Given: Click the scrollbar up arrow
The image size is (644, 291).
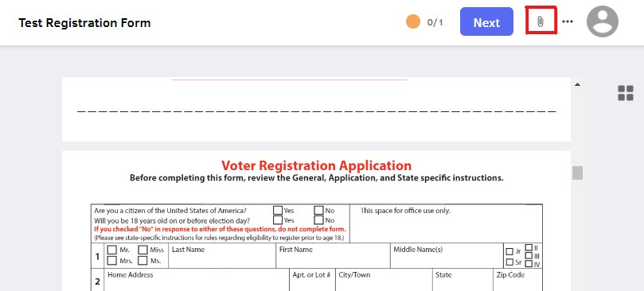Looking at the screenshot, I should (x=577, y=84).
